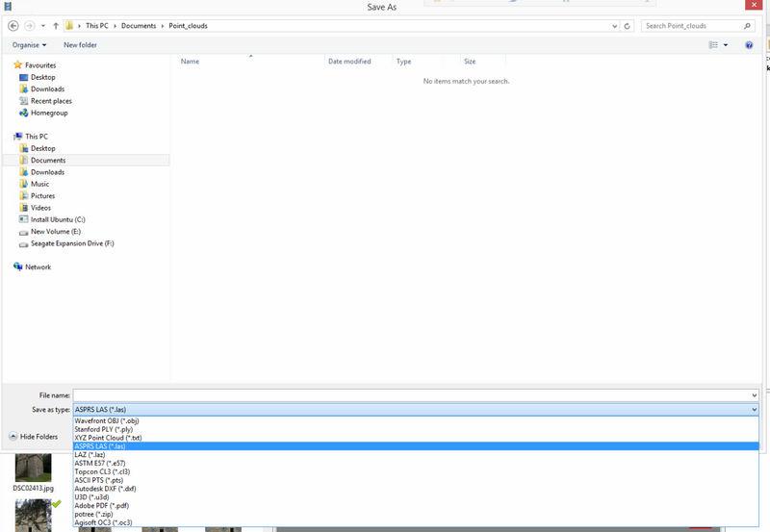Viewport: 770px width, 532px height.
Task: Open Recent places
Action: pyautogui.click(x=45, y=101)
